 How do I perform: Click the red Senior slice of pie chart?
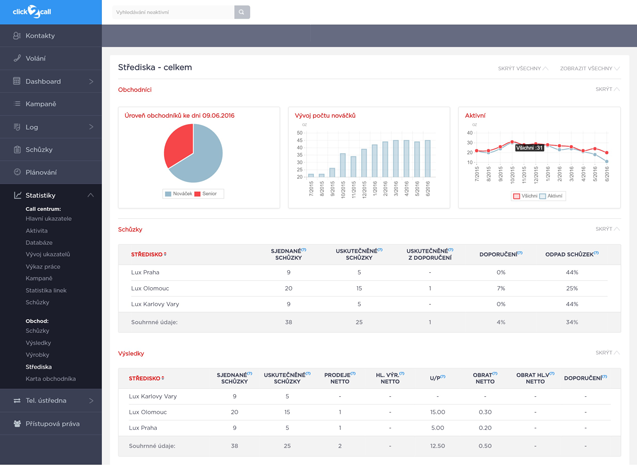[x=180, y=143]
